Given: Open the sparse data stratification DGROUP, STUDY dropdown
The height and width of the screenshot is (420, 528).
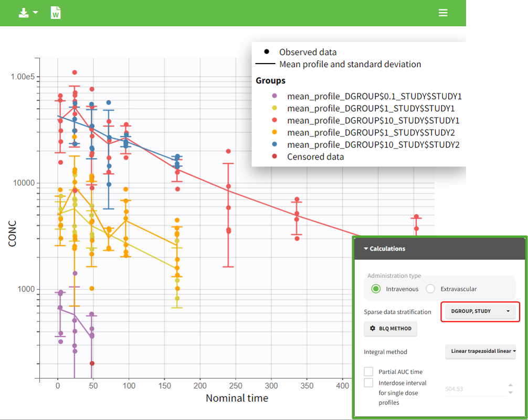Looking at the screenshot, I should click(x=478, y=311).
